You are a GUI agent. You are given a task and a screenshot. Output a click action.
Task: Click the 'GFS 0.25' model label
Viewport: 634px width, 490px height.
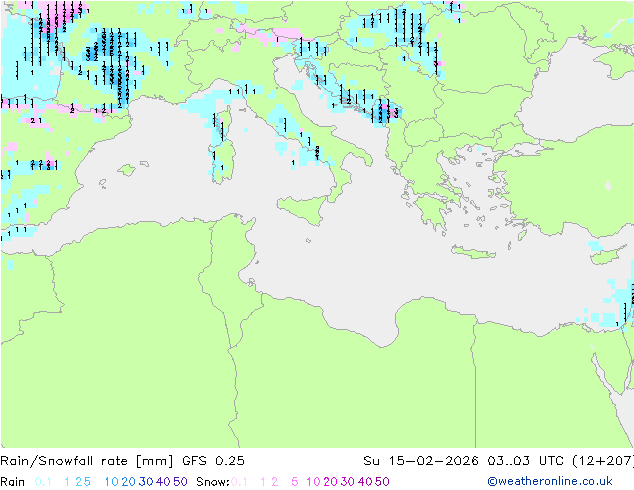point(213,461)
